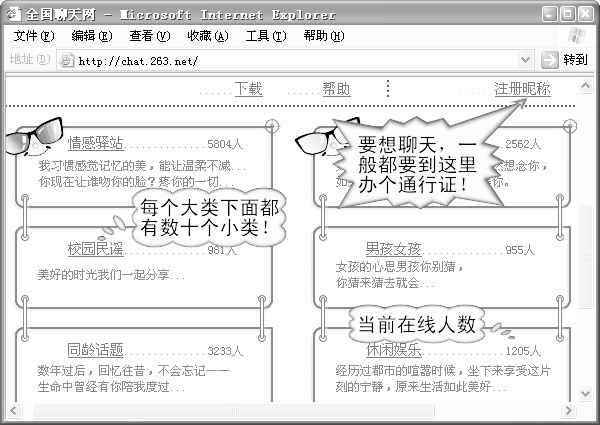Screen dimensions: 600x425
Task: Open the 编辑(E) menu
Action: click(x=92, y=36)
